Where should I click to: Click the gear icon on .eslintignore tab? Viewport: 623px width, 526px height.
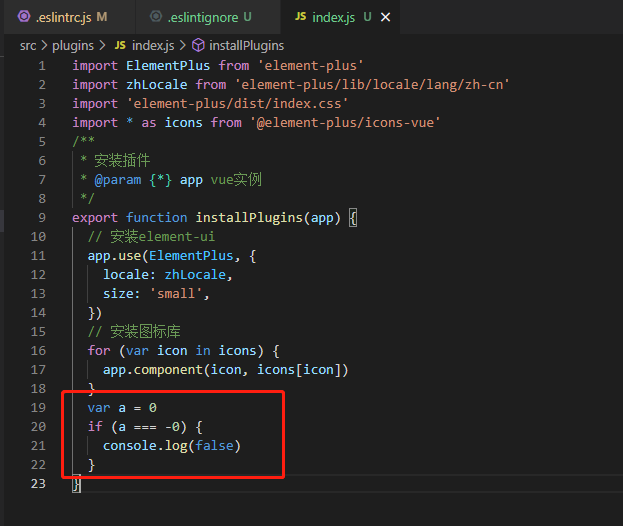[x=156, y=17]
